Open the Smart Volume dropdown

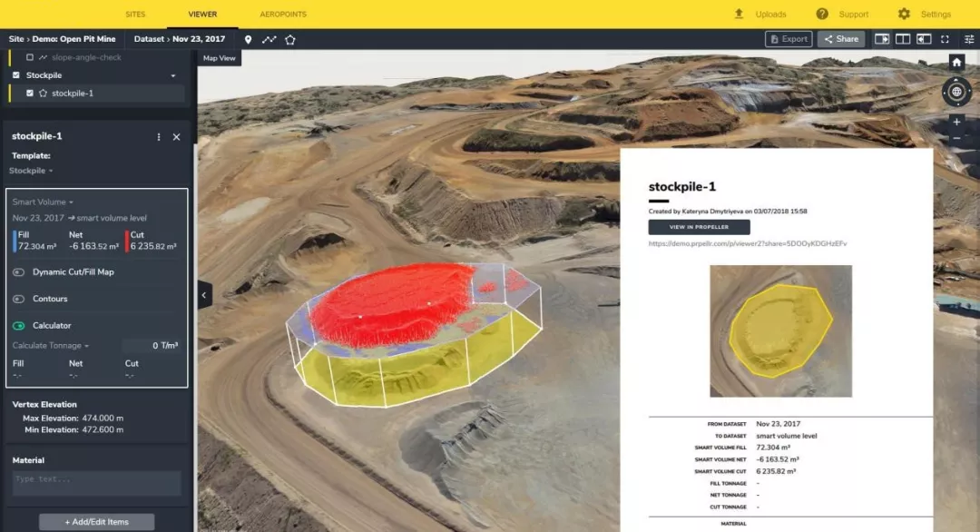click(43, 202)
